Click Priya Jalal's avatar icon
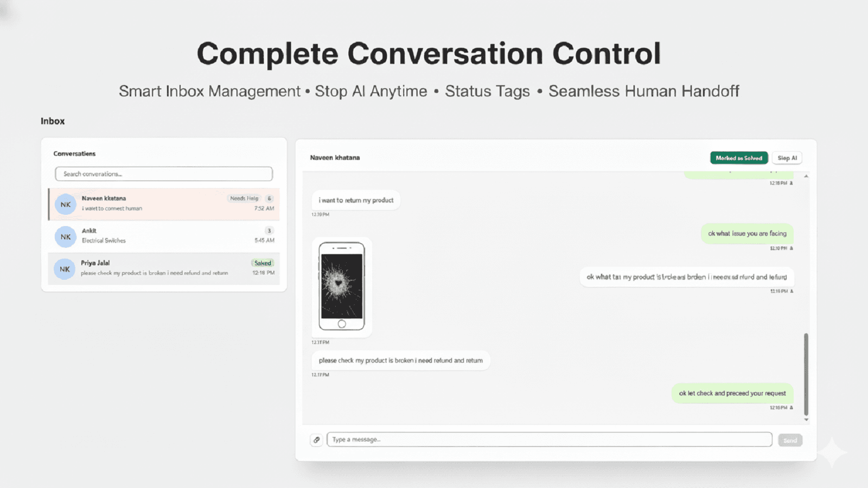This screenshot has width=868, height=488. pos(65,268)
